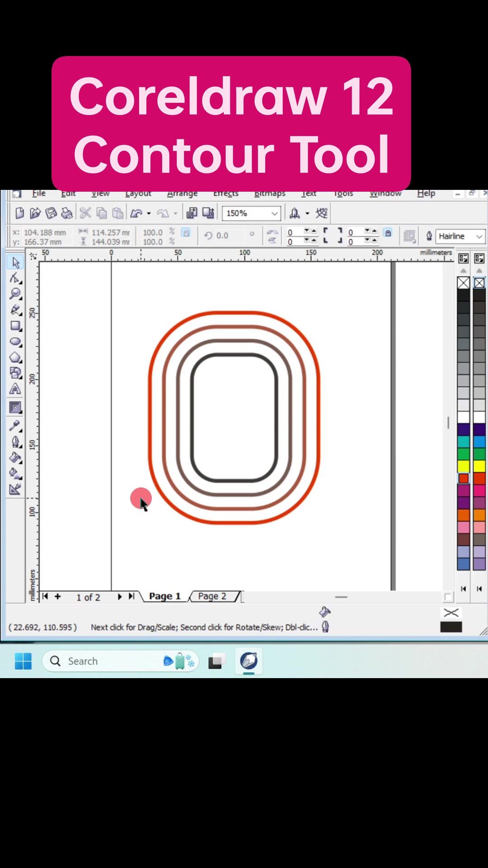Open the Arrange menu

click(x=182, y=193)
